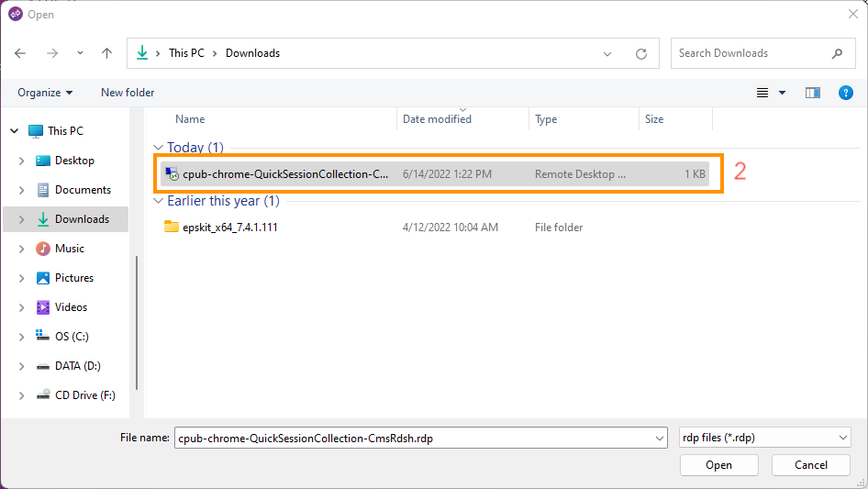Viewport: 868px width, 489px height.
Task: Click the Open button
Action: (718, 465)
